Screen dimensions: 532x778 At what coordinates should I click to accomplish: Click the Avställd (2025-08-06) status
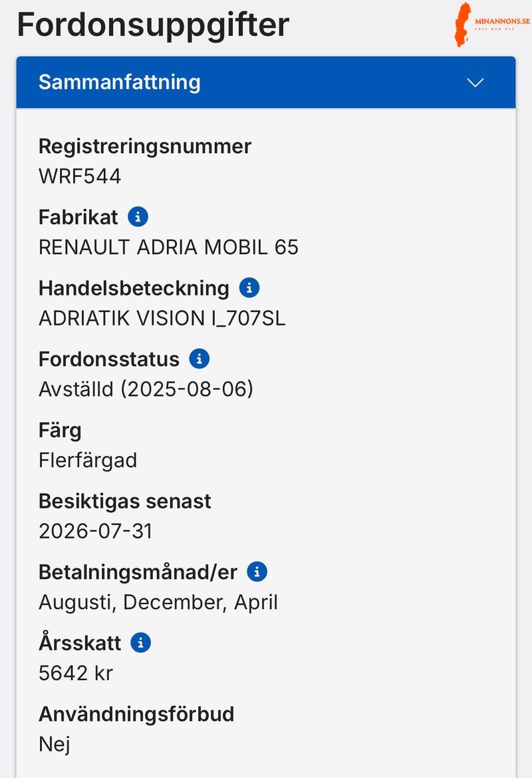point(146,389)
